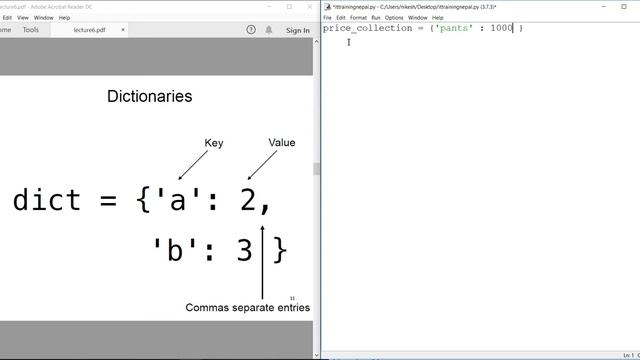This screenshot has height=360, width=640.
Task: Close the Acrobat Reader window
Action: 310,7
